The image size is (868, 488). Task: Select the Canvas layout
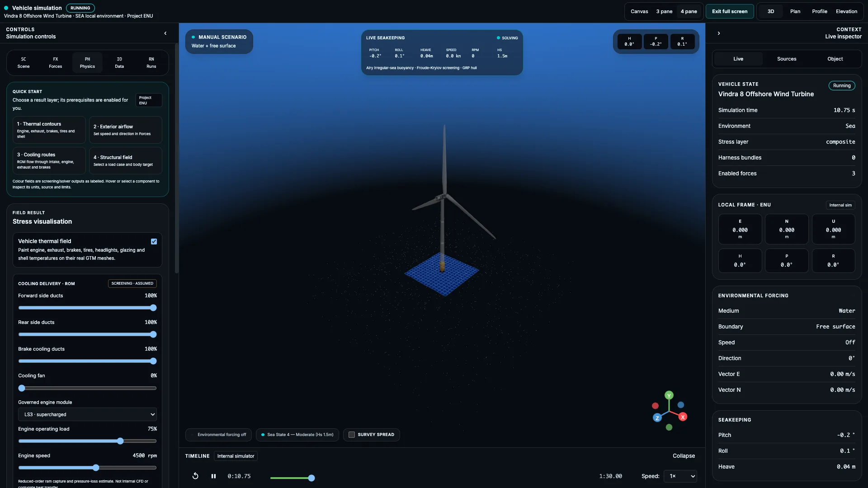tap(639, 11)
